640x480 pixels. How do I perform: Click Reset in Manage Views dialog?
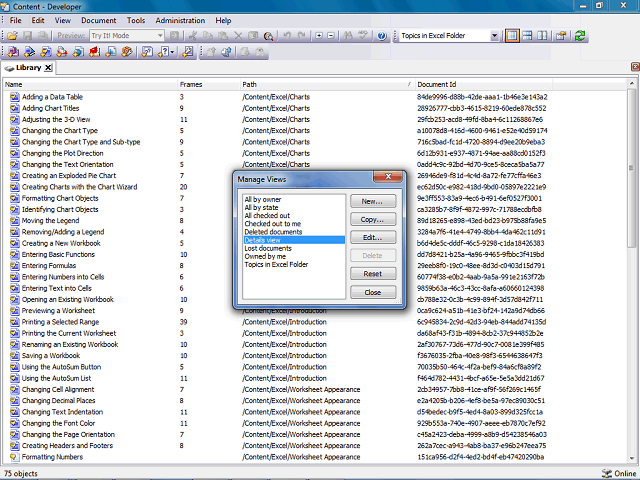[x=373, y=274]
